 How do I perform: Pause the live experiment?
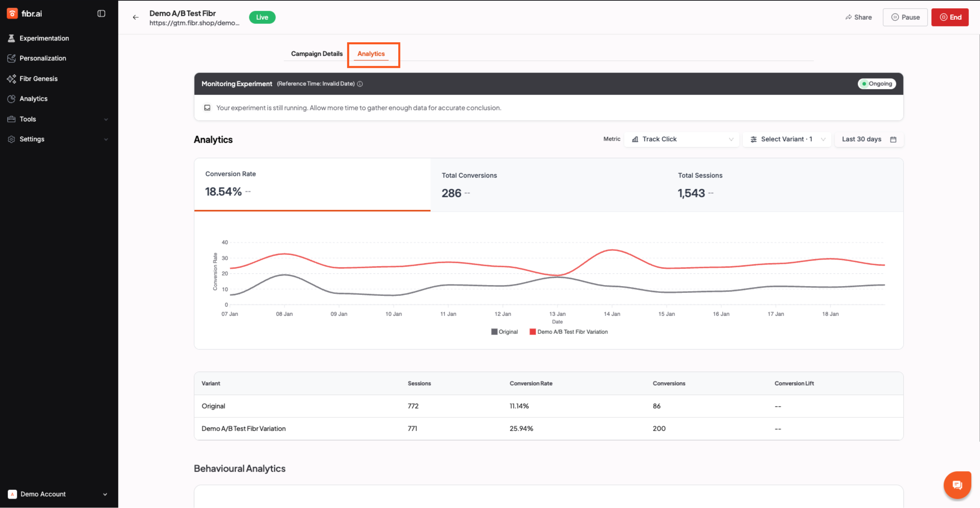[905, 17]
